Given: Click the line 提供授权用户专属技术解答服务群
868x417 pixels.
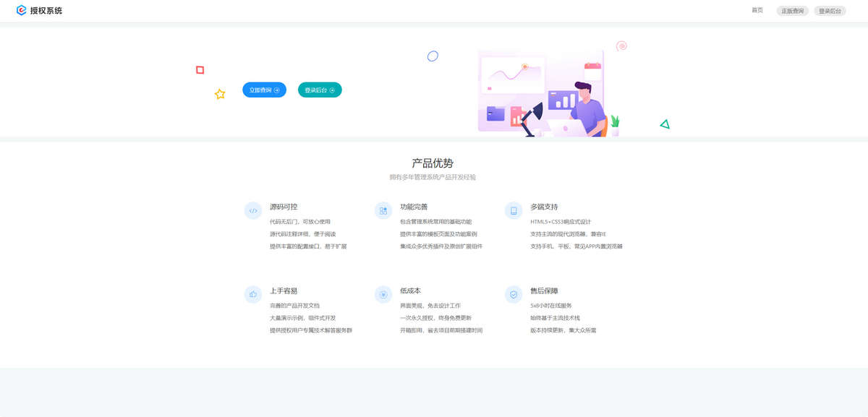Looking at the screenshot, I should pyautogui.click(x=311, y=330).
